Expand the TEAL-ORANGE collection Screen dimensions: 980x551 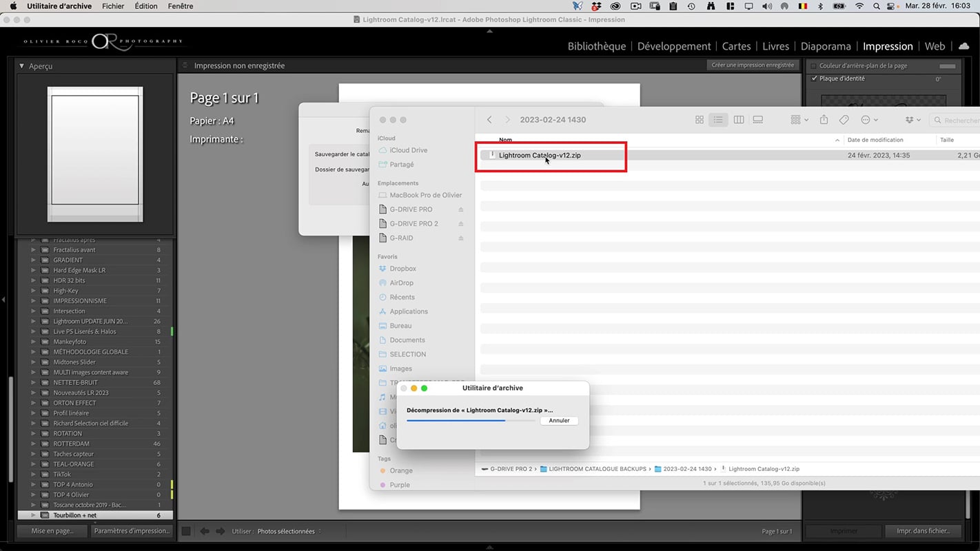pos(32,464)
